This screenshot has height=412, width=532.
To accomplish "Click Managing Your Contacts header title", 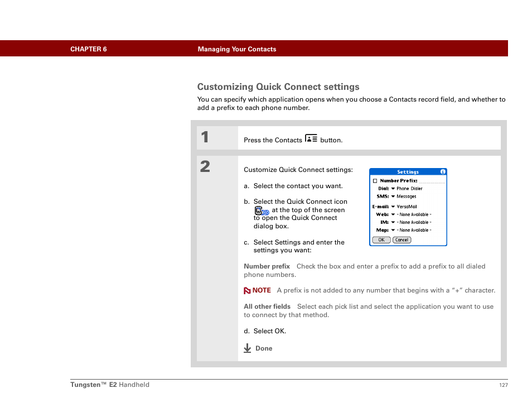I will 237,49.
